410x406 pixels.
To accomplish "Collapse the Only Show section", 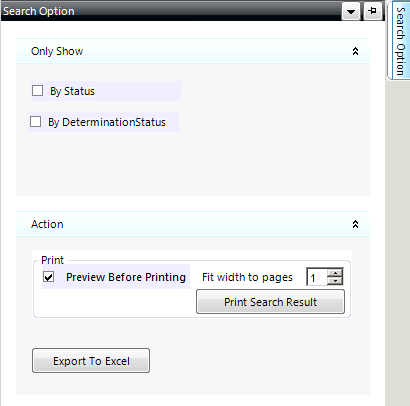I will click(355, 51).
